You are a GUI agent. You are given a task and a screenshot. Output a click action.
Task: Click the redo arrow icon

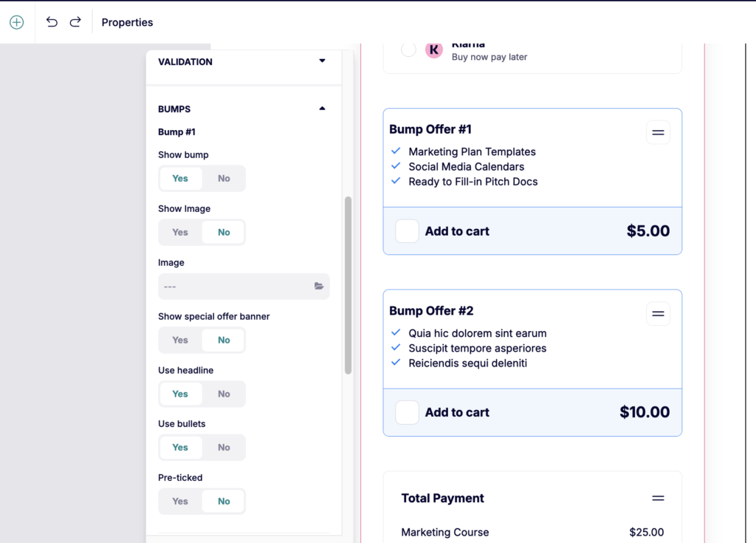[x=75, y=22]
